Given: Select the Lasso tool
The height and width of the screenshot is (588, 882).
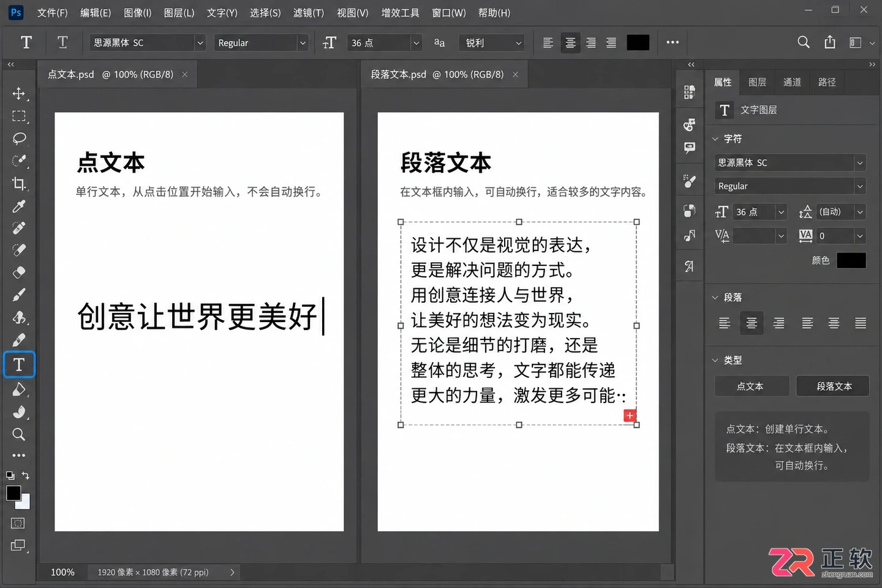Looking at the screenshot, I should pyautogui.click(x=19, y=138).
